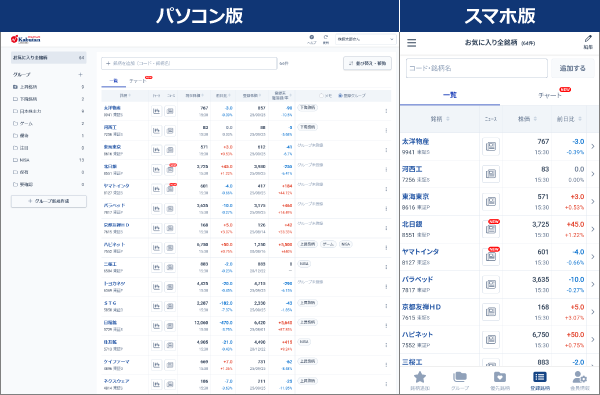Open the user account dropdown in PC header
This screenshot has height=395, width=600.
coord(365,39)
